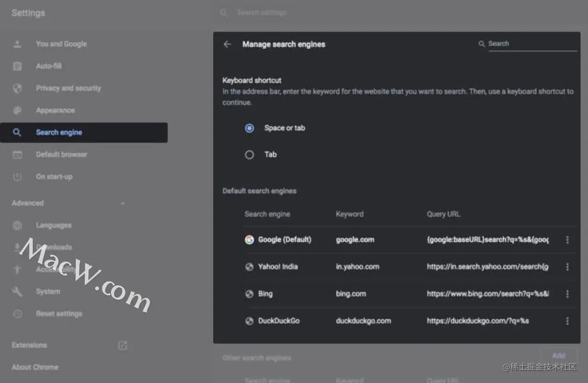This screenshot has width=588, height=383.
Task: Click the Yahoo! India query URL text
Action: [x=488, y=267]
